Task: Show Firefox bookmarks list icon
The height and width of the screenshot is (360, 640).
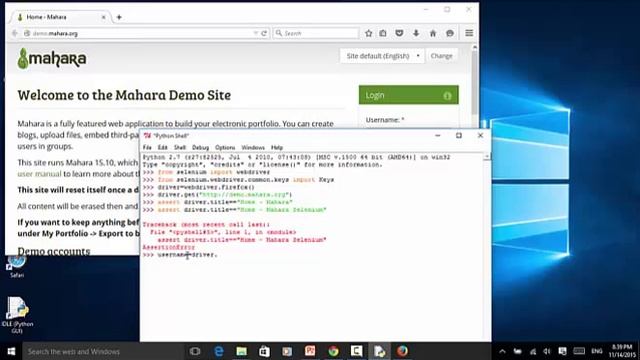Action: pyautogui.click(x=383, y=33)
